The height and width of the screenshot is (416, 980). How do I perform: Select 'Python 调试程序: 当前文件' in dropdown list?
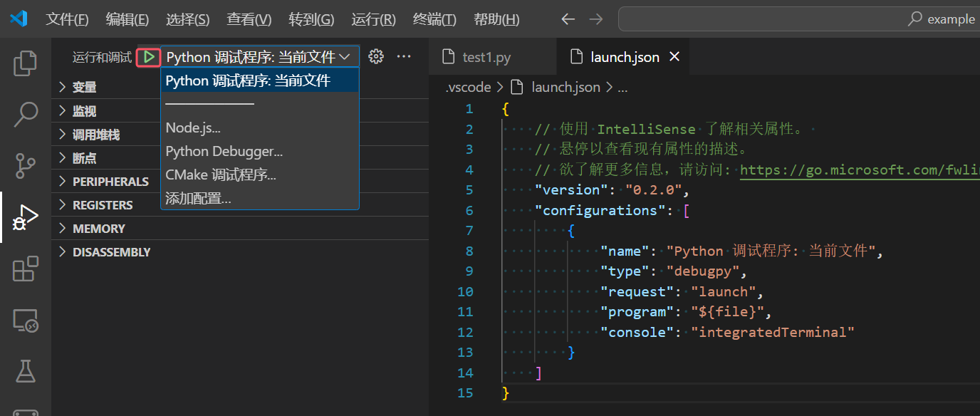coord(260,80)
